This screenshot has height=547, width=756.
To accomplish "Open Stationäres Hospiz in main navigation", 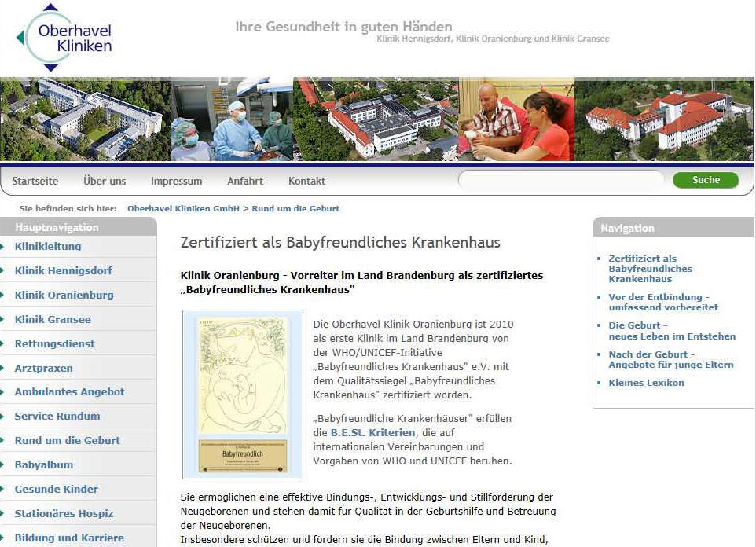I will (x=64, y=513).
